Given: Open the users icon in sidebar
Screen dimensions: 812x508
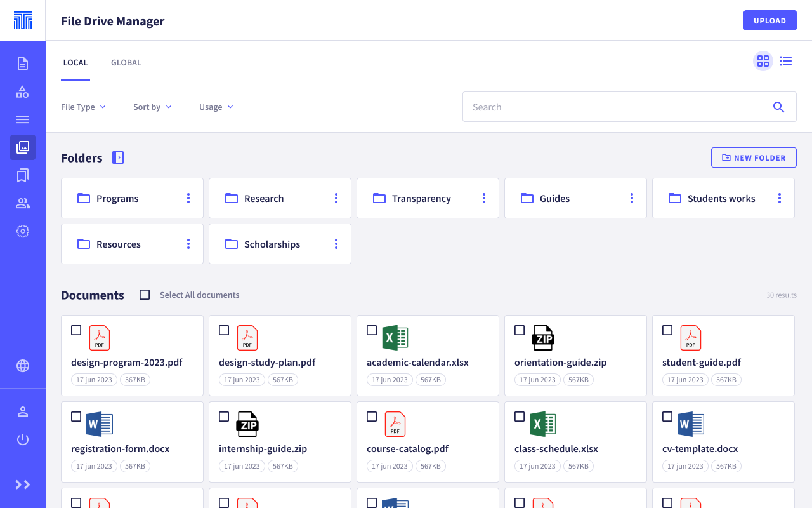Looking at the screenshot, I should point(23,203).
